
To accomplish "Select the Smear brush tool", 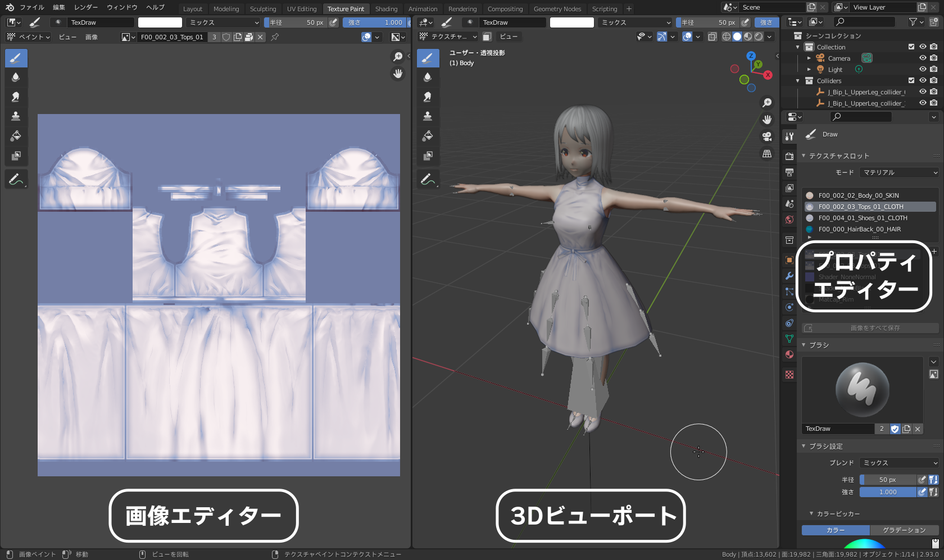I will click(x=16, y=97).
